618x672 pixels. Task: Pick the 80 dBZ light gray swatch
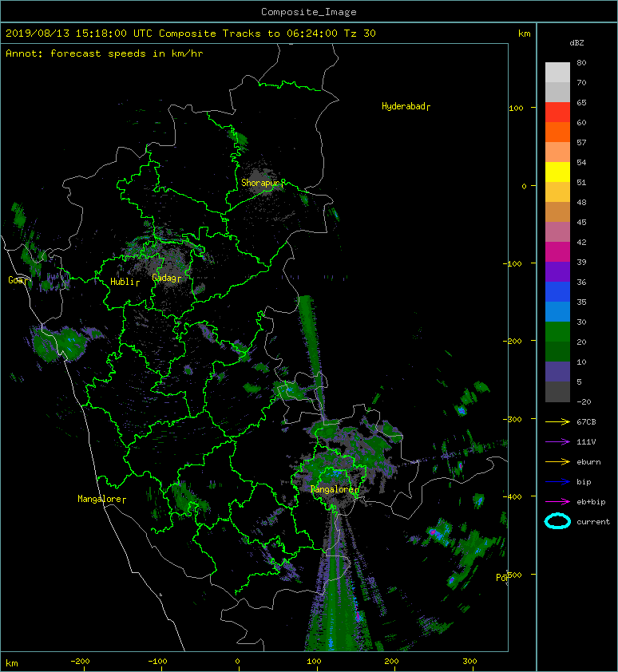(557, 72)
